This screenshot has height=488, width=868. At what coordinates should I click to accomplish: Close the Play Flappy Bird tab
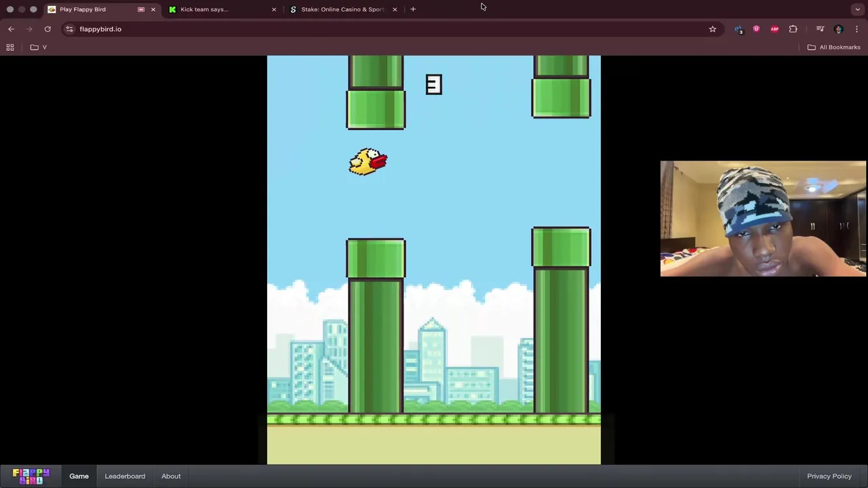(x=153, y=9)
